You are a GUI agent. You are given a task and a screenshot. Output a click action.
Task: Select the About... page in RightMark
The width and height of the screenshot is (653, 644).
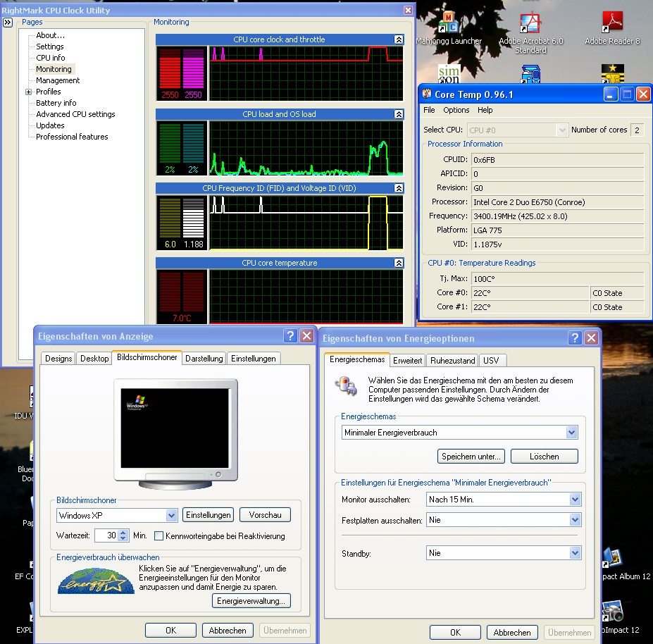pyautogui.click(x=50, y=35)
